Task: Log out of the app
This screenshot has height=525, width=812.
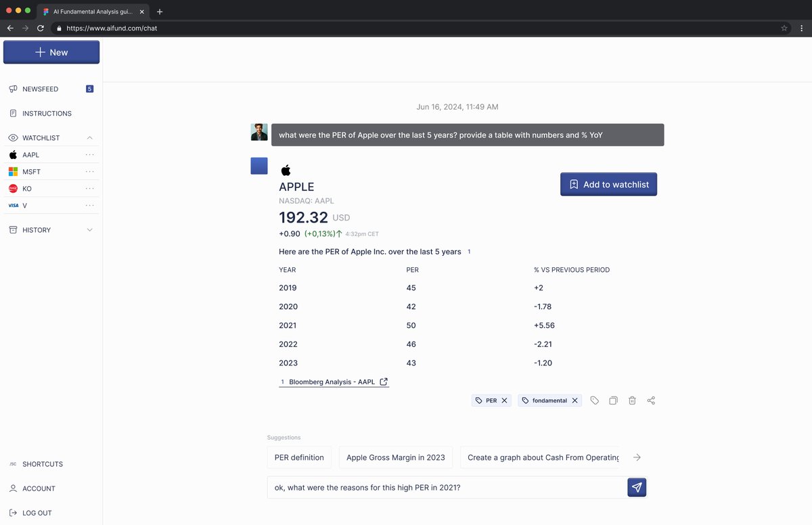Action: point(37,513)
